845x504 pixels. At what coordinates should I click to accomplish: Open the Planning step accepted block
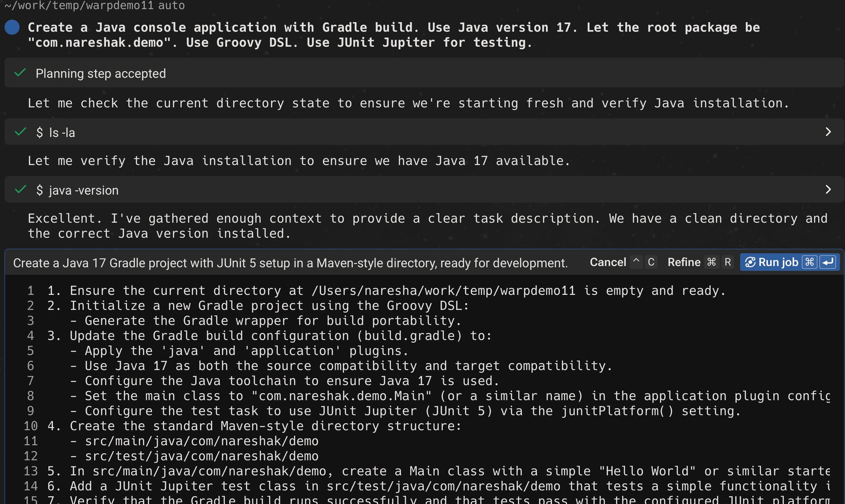click(x=101, y=73)
